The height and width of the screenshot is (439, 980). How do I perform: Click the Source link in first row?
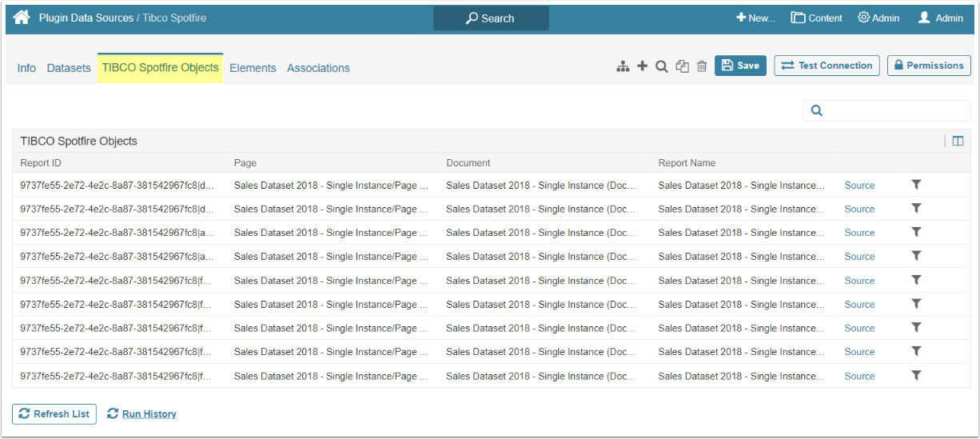coord(859,186)
